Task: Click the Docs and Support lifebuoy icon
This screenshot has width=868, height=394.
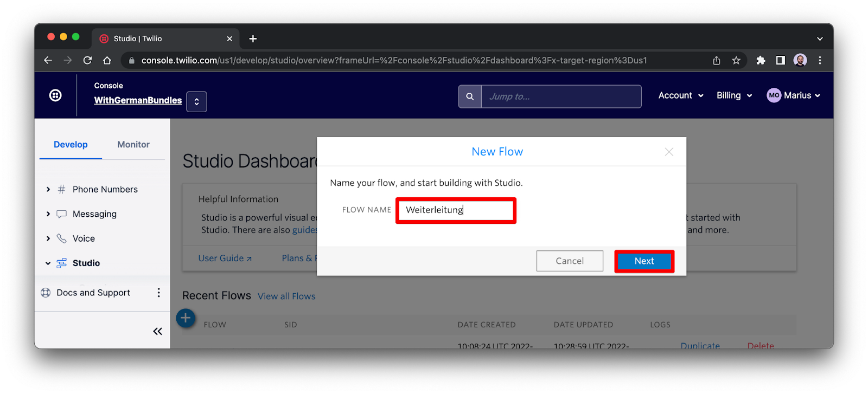Action: pos(46,293)
